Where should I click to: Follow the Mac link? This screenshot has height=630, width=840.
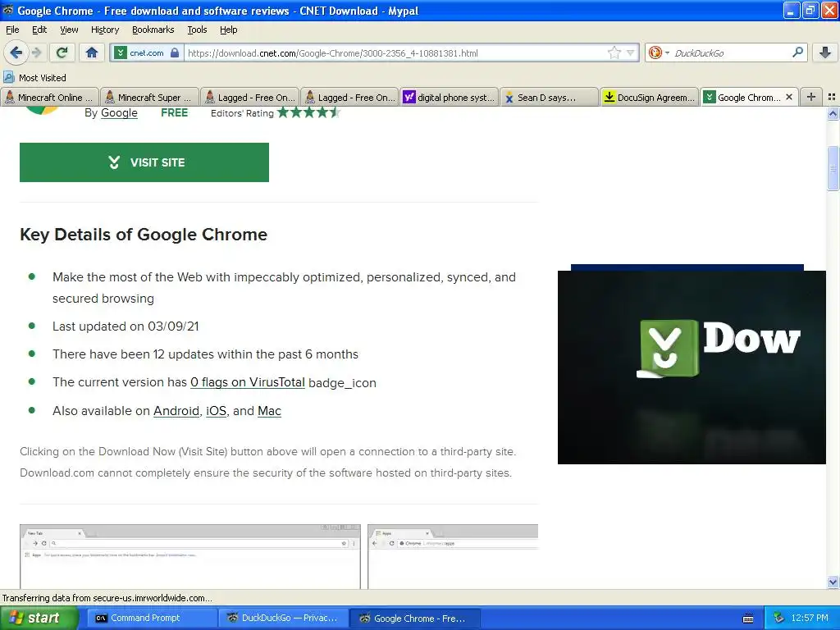point(269,411)
